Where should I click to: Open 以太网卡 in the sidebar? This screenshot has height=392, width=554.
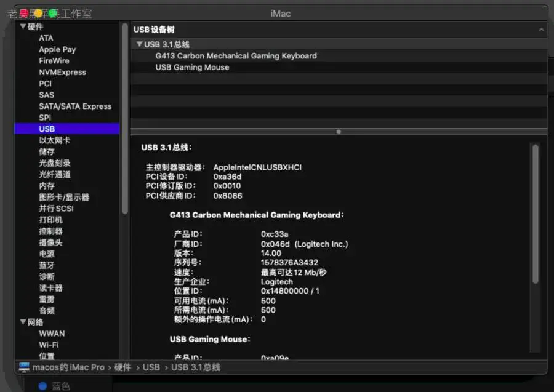54,140
